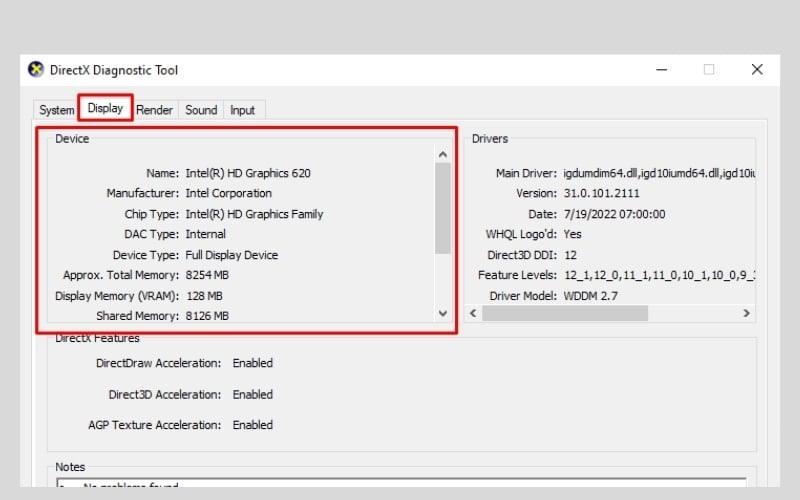Screen dimensions: 800x500
Task: Click the Device list scroll down arrow
Action: pos(443,313)
